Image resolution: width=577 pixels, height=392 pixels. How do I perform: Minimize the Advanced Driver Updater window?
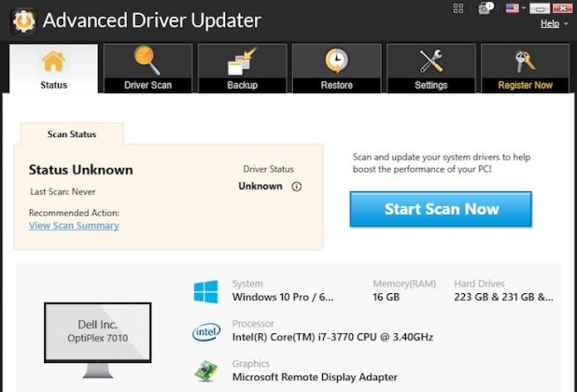[540, 8]
